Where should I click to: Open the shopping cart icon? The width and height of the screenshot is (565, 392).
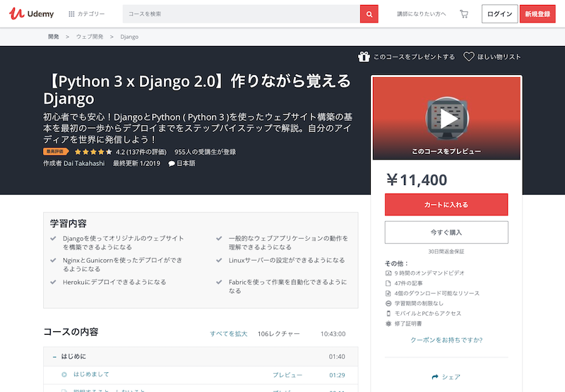pyautogui.click(x=464, y=13)
